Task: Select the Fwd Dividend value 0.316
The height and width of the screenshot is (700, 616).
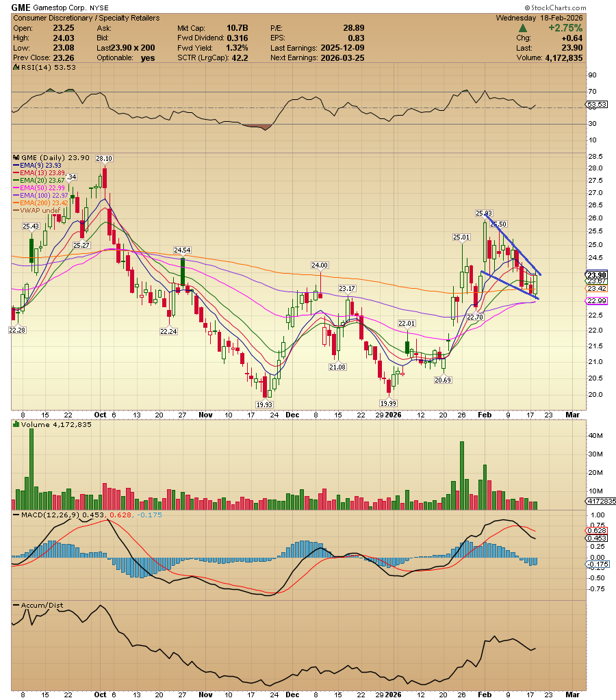Action: [x=238, y=38]
